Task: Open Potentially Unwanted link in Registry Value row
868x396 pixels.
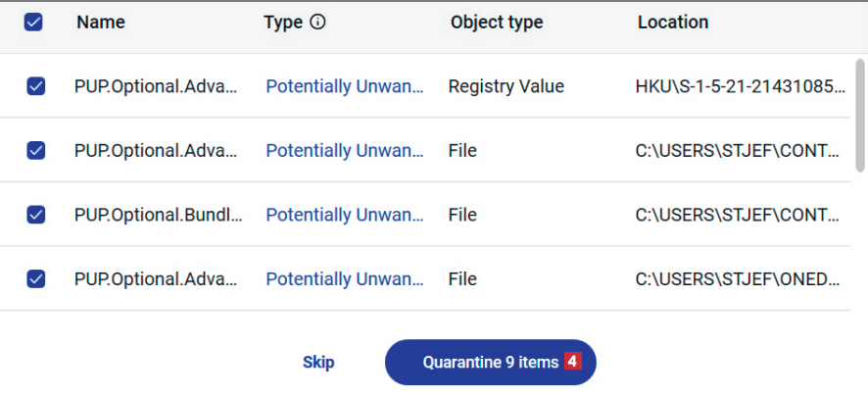Action: click(x=345, y=86)
